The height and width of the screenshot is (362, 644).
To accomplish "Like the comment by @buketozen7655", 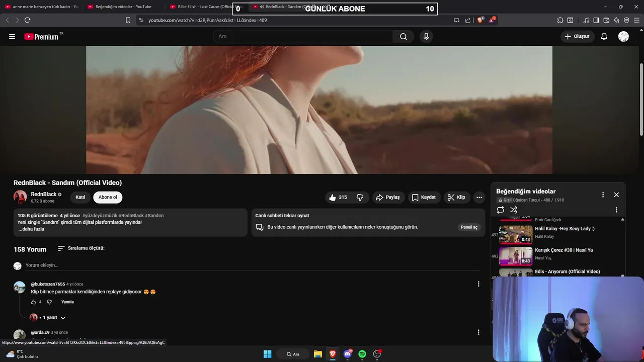I will [33, 302].
